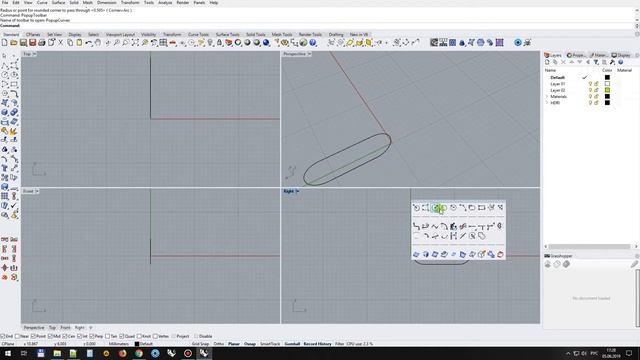Click the Four Viewports grid icon
640x360 pixels.
pyautogui.click(x=163, y=42)
